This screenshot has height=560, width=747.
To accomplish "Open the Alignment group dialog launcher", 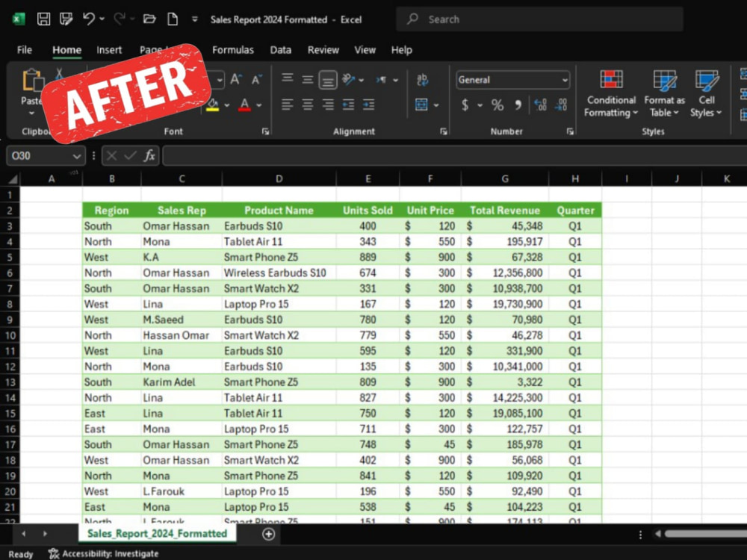I will tap(444, 131).
